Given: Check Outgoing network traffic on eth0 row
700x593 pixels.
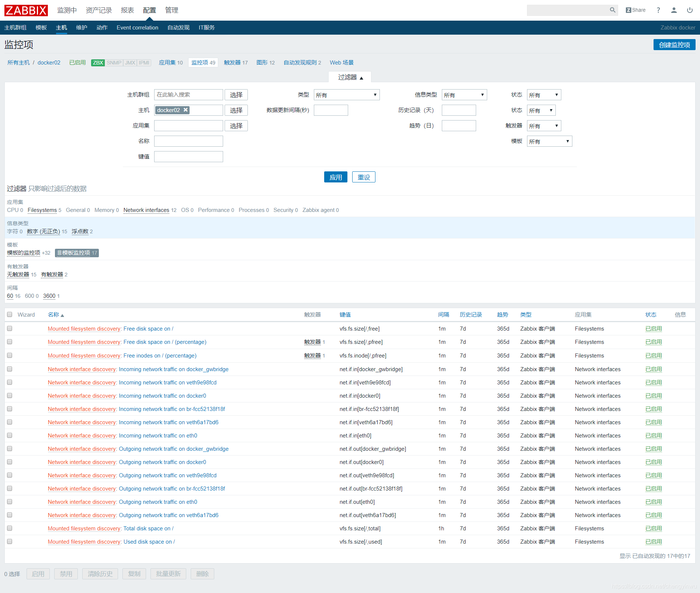Looking at the screenshot, I should click(x=10, y=502).
